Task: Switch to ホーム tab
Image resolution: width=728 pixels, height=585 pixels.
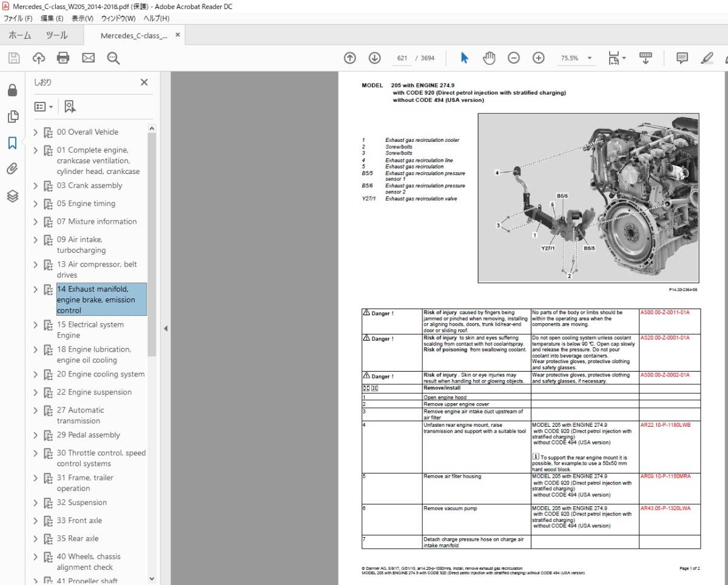Action: [x=19, y=35]
